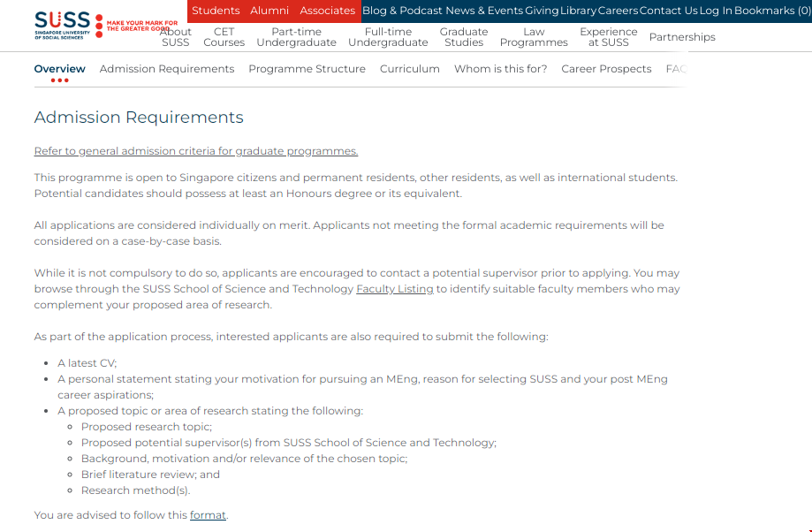Expand the Part-time Undergraduate menu
Screen dimensions: 812x532
coord(296,37)
